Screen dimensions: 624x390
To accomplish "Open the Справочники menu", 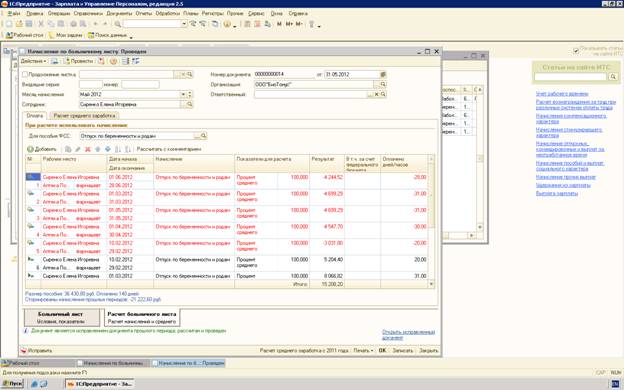I will click(88, 13).
